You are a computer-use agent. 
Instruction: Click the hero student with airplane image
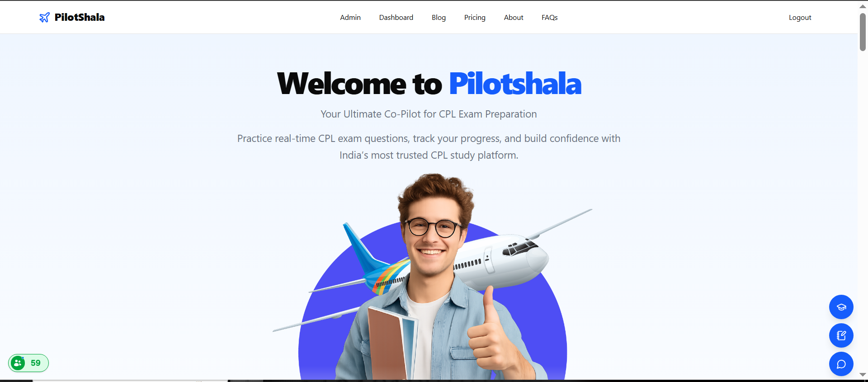[x=433, y=276]
